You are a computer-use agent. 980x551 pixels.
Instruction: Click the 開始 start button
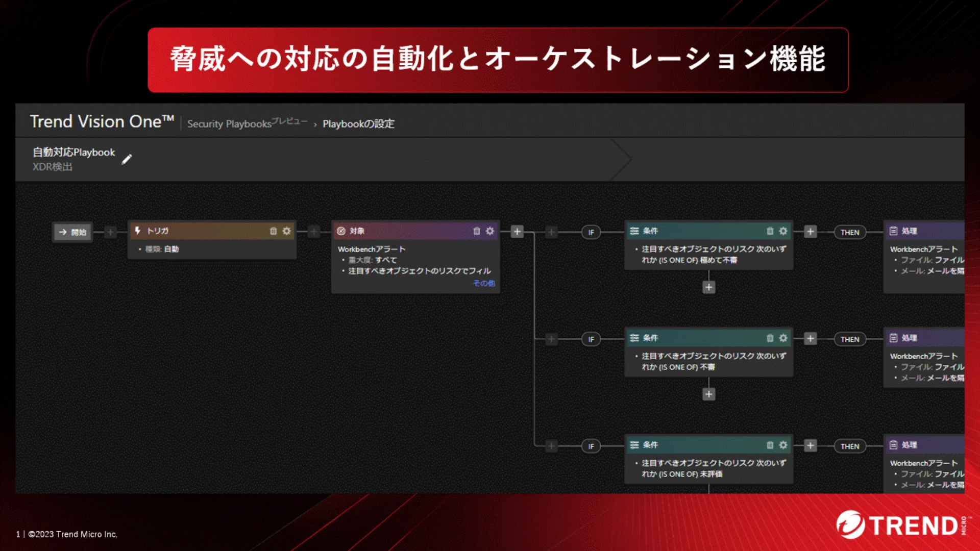73,232
